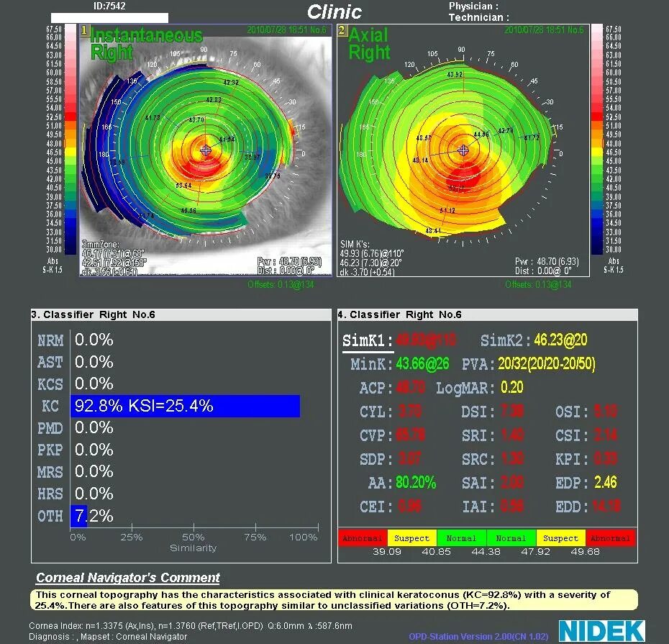Click the OPD-Station Version 2.00 text

(x=478, y=637)
